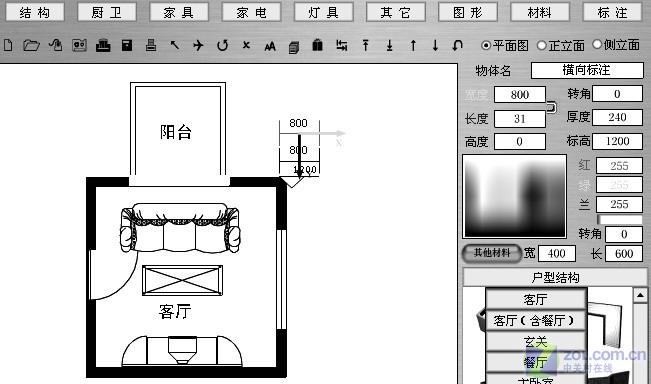The width and height of the screenshot is (651, 384).
Task: Open the 厨卫 category tab
Action: coord(107,12)
